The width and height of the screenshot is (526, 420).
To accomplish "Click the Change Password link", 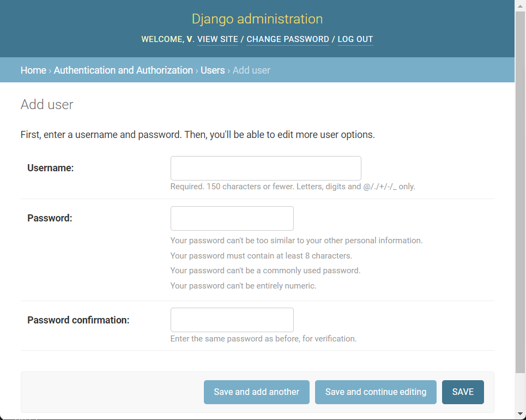I will pos(287,39).
